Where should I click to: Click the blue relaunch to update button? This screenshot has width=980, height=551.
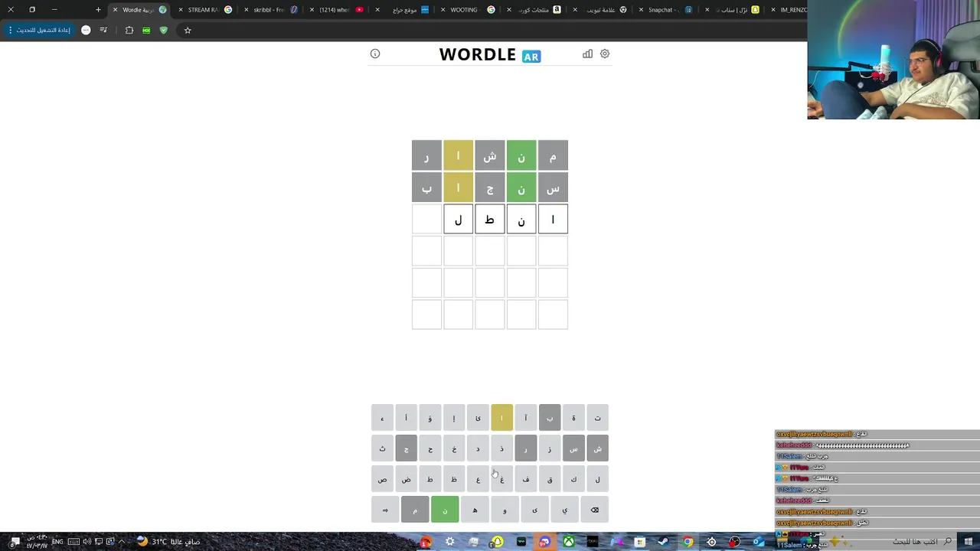38,30
